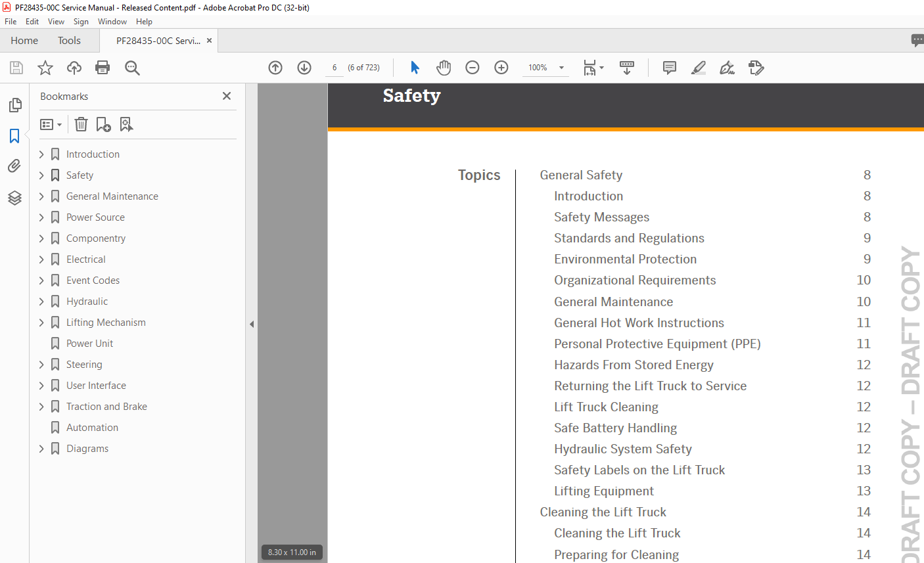Select the Event Codes bookmark

tap(93, 281)
